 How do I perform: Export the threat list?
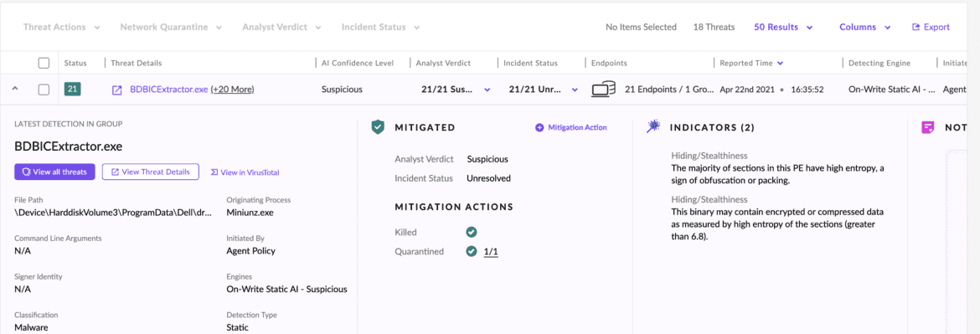tap(931, 28)
